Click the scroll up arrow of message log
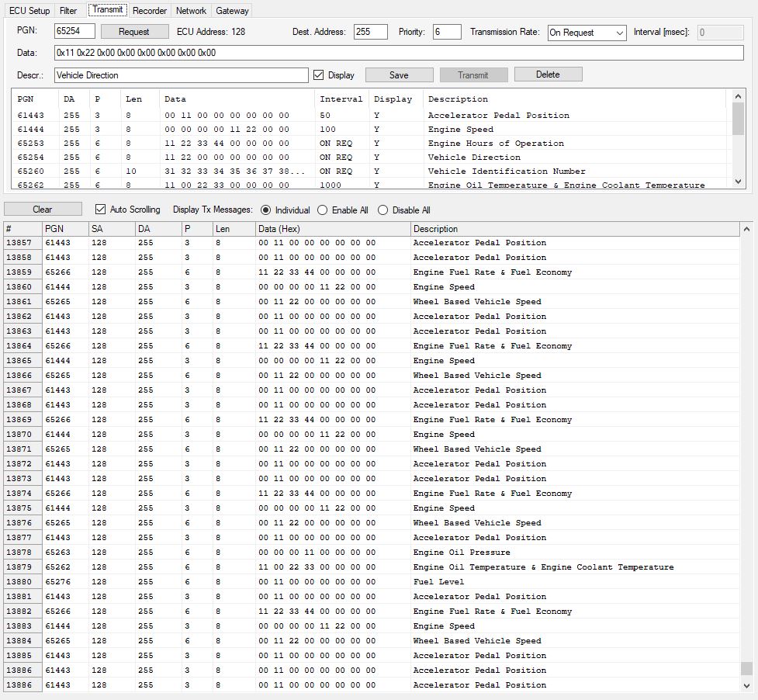 point(746,230)
